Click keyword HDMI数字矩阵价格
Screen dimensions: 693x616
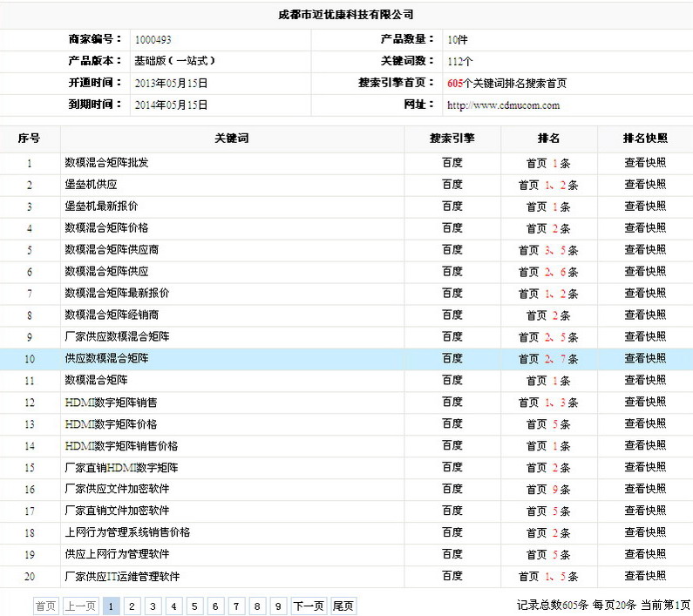tap(111, 423)
